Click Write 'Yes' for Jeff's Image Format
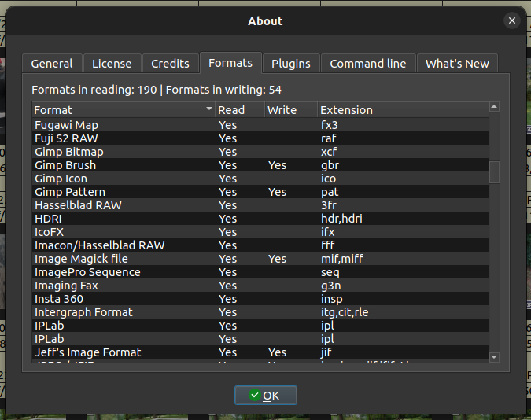 pos(277,352)
